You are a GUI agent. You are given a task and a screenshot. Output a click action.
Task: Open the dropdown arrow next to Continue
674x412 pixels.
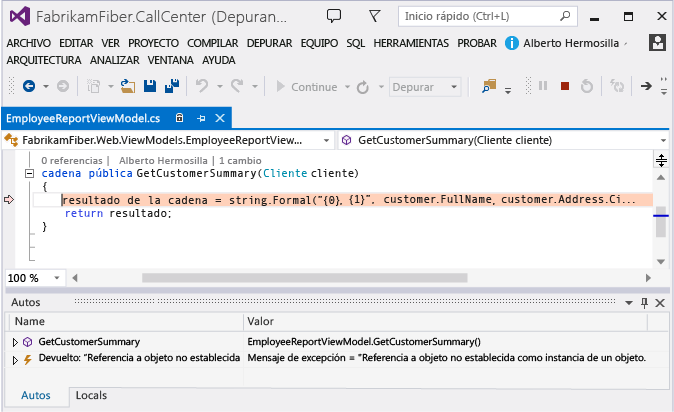347,87
